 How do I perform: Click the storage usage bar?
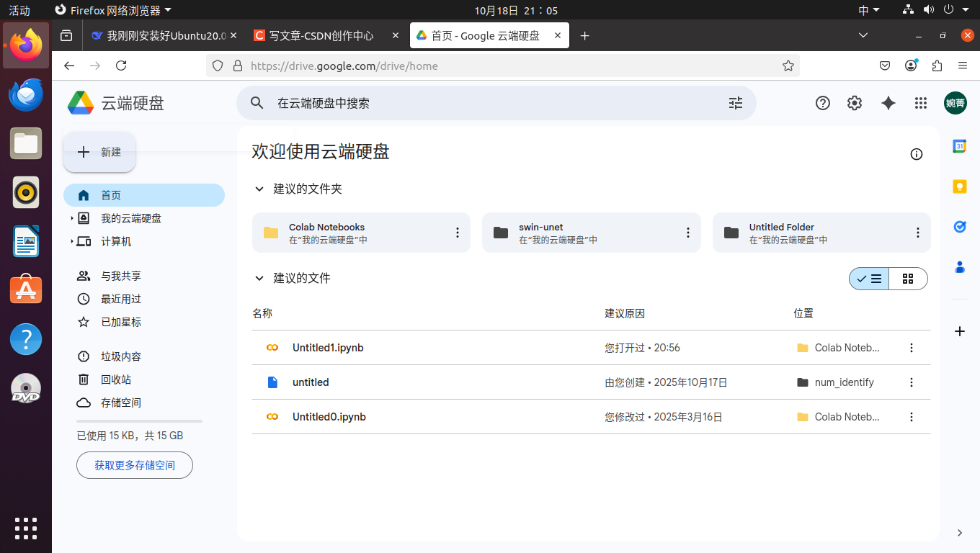[x=139, y=421]
